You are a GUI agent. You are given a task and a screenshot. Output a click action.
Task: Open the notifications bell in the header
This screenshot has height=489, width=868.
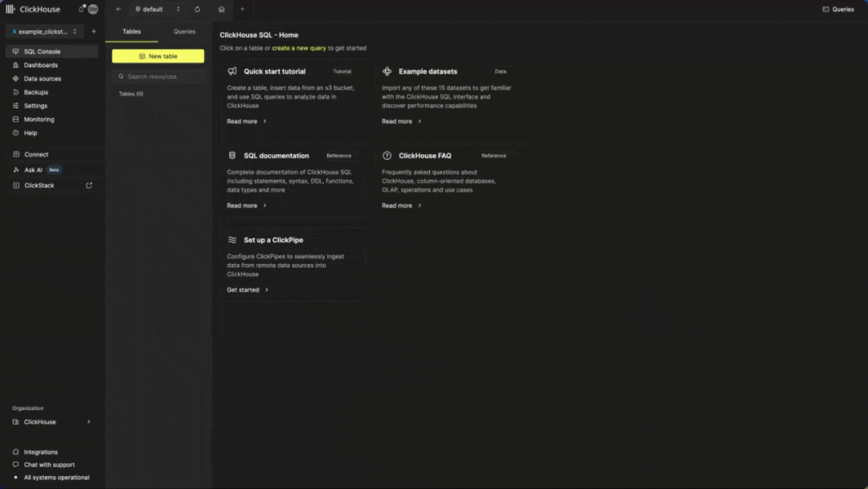tap(82, 9)
